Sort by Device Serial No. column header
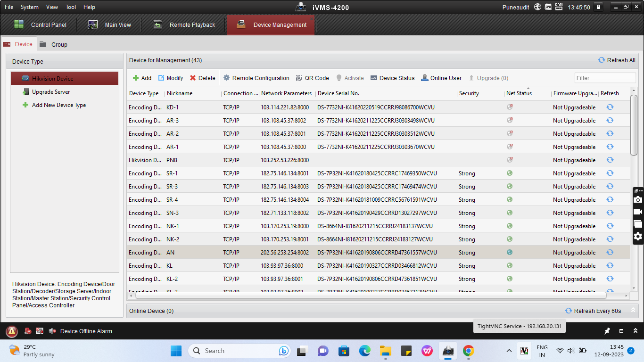Screen dimensions: 644x362 [x=386, y=93]
